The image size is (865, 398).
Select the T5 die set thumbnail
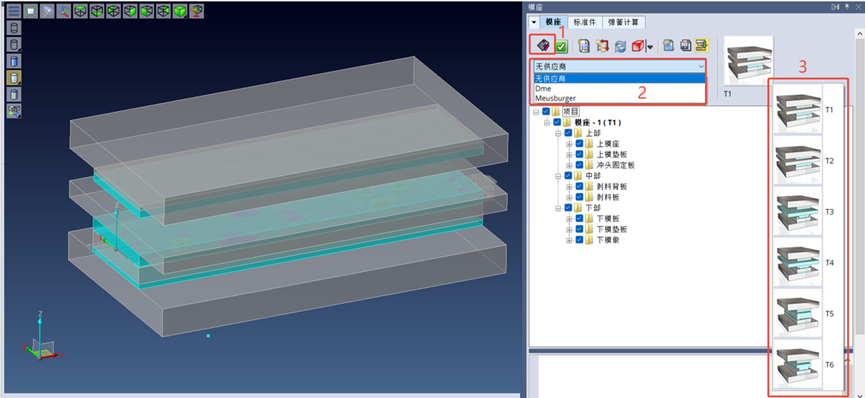(798, 314)
